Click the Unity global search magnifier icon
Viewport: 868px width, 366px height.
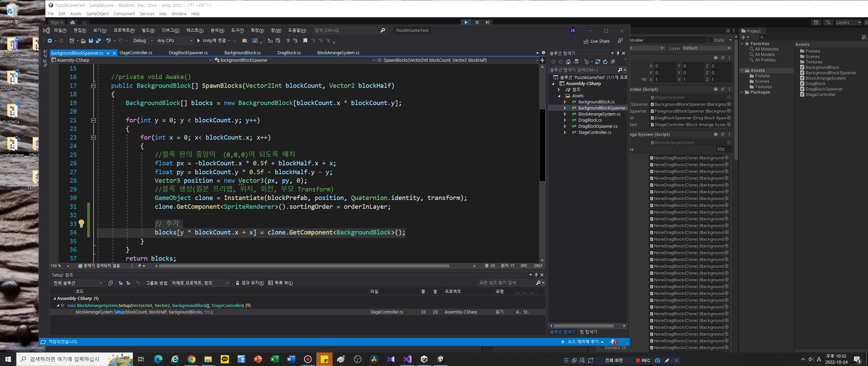[x=828, y=22]
